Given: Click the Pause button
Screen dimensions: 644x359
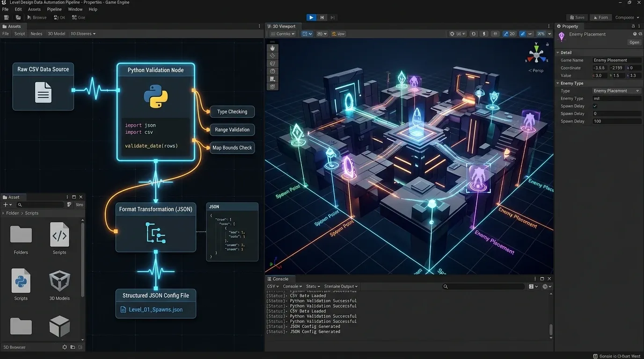Looking at the screenshot, I should click(x=322, y=18).
